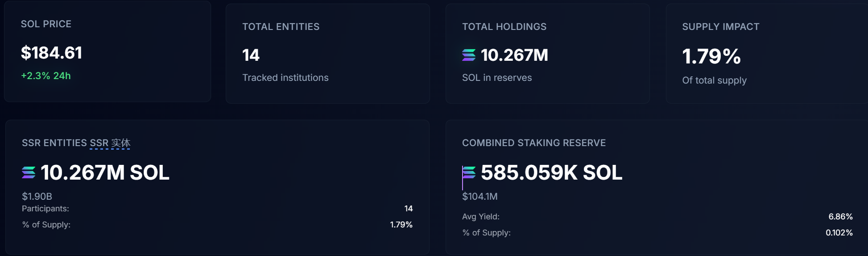This screenshot has height=256, width=868.
Task: Click the large 1.79% Supply Impact value
Action: [x=711, y=56]
